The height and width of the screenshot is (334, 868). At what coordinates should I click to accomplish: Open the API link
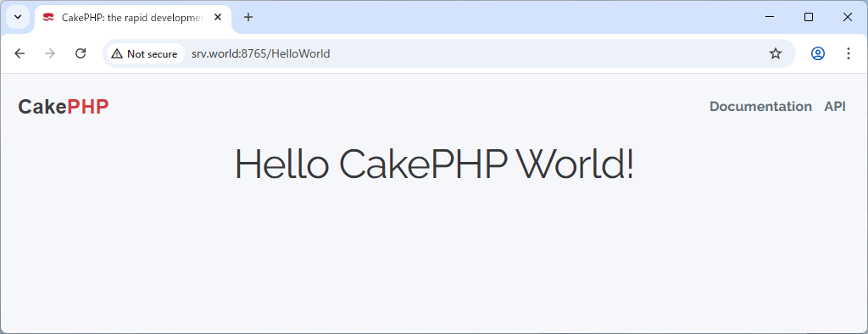coord(835,106)
